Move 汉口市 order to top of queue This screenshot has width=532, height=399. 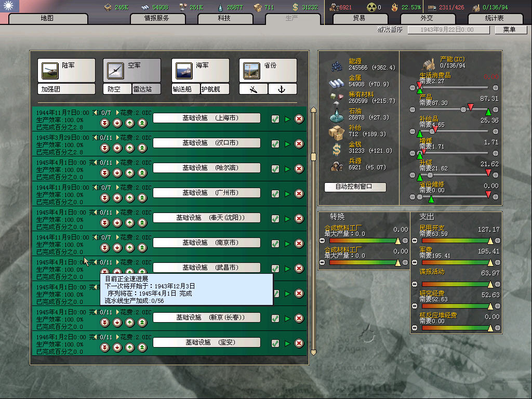click(142, 148)
